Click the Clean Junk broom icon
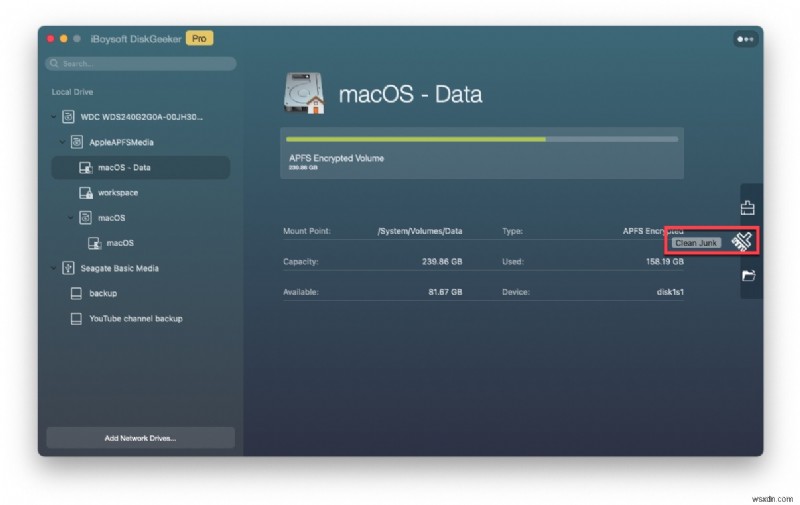800x505 pixels. [x=742, y=241]
